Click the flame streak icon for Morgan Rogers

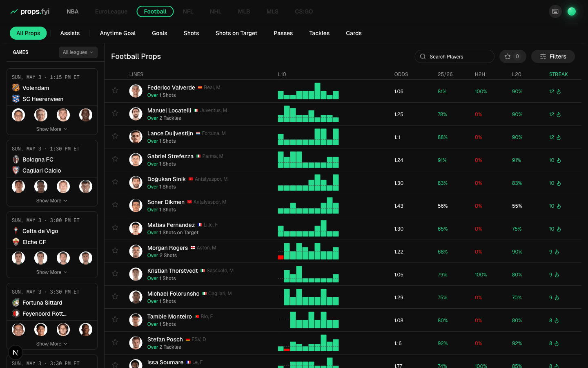(557, 252)
